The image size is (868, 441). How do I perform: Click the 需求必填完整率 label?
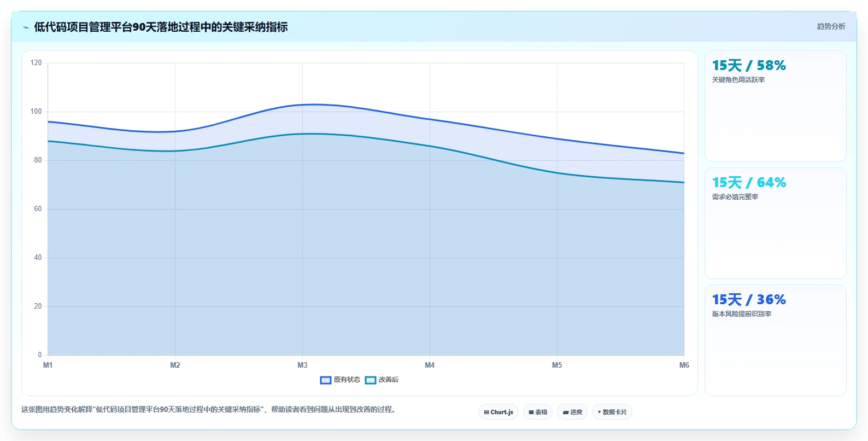point(735,197)
